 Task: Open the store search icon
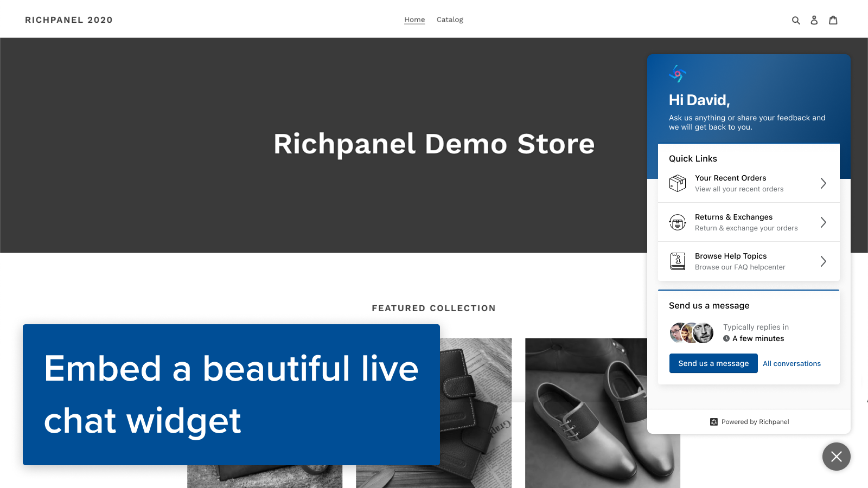click(x=796, y=20)
